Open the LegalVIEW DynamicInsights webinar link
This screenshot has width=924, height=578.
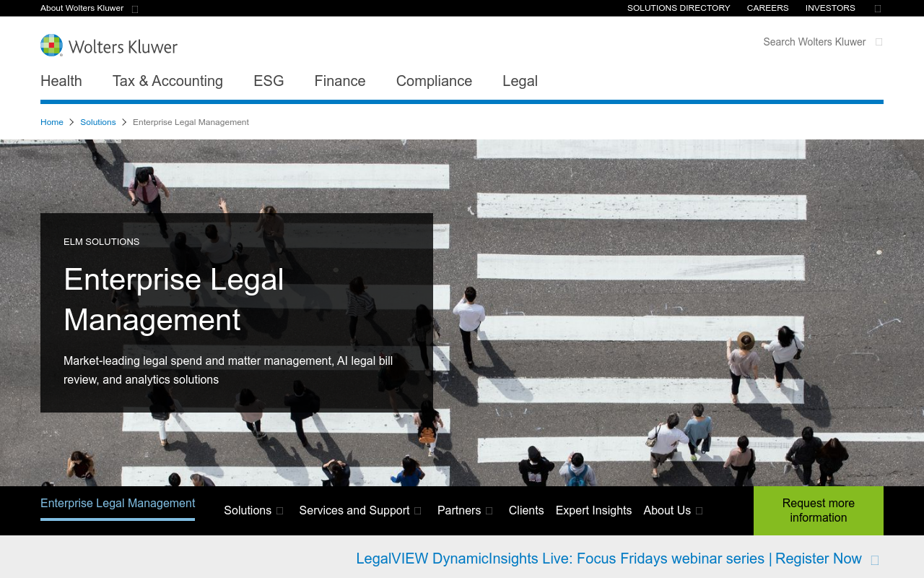609,558
